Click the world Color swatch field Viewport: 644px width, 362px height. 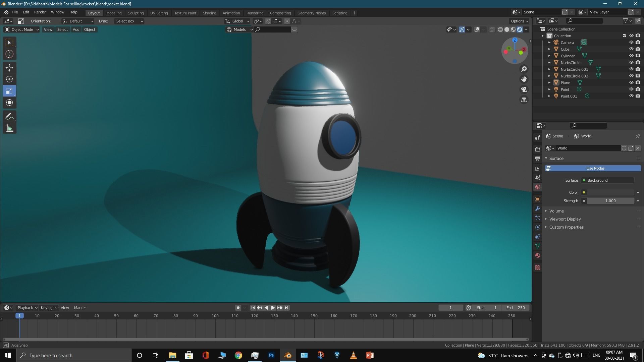tap(610, 192)
